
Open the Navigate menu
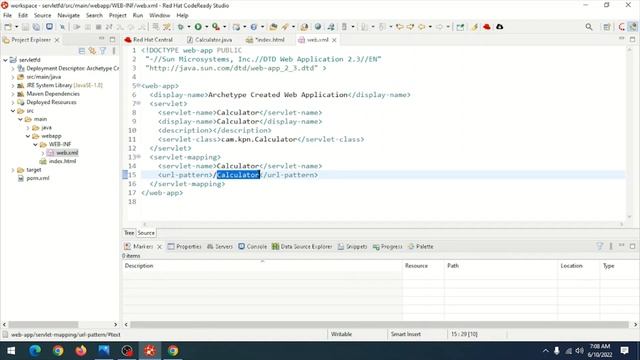(x=69, y=16)
